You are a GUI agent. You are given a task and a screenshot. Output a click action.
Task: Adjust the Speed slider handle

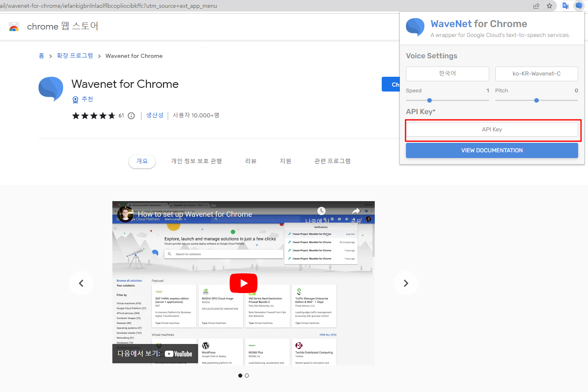tap(429, 100)
